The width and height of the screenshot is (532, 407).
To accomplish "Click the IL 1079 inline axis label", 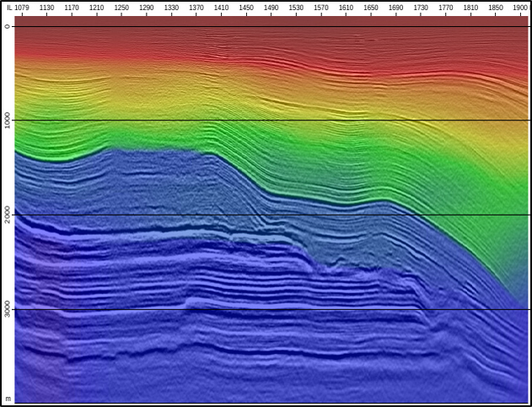I will [x=19, y=8].
